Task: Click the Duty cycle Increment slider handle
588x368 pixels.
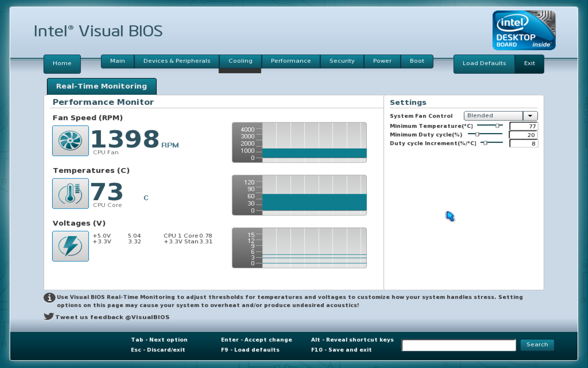Action: (x=485, y=143)
